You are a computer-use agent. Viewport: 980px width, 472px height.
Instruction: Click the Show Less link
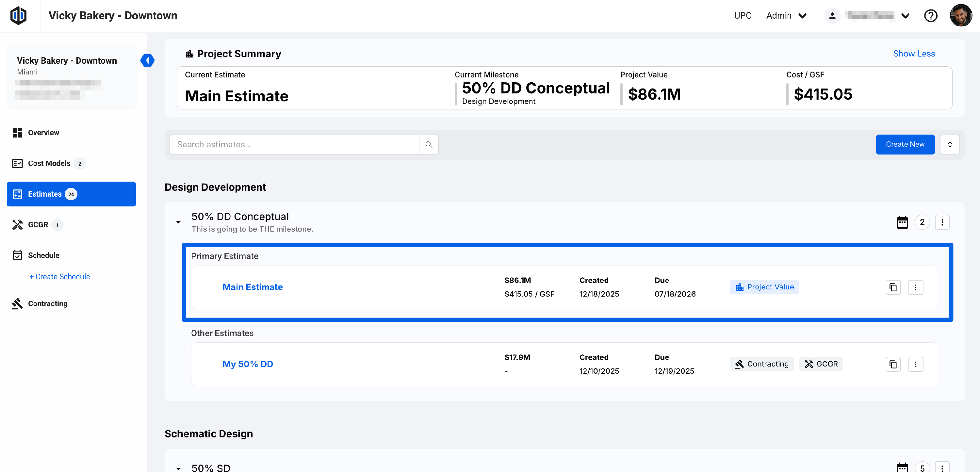click(x=913, y=54)
